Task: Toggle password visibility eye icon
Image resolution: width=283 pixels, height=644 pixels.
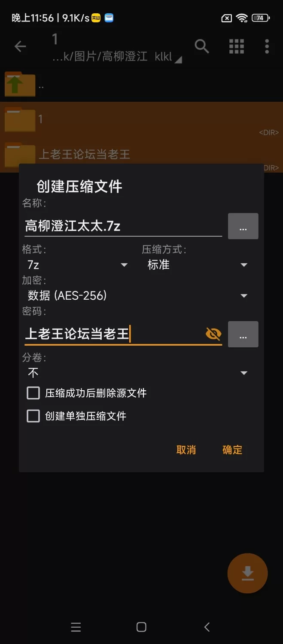Action: click(x=213, y=334)
